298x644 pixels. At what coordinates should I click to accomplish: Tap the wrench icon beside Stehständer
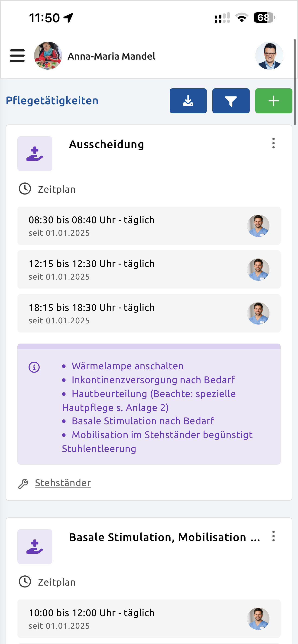coord(23,484)
